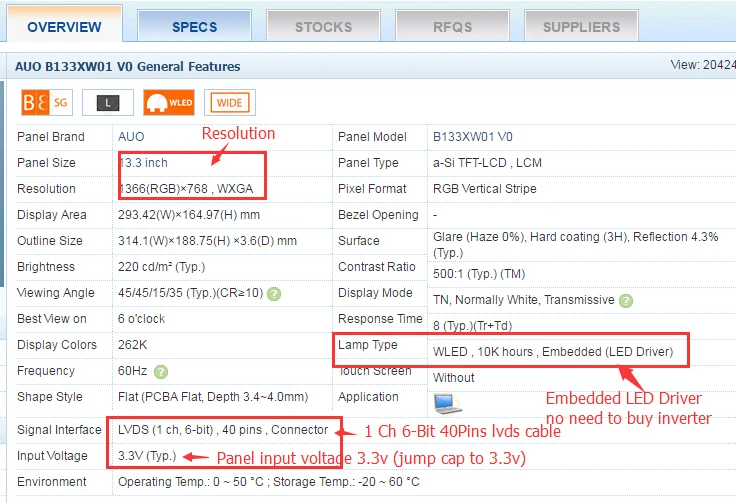Viewport: 736px width, 503px height.
Task: Switch to the SPECS tab
Action: click(x=194, y=25)
